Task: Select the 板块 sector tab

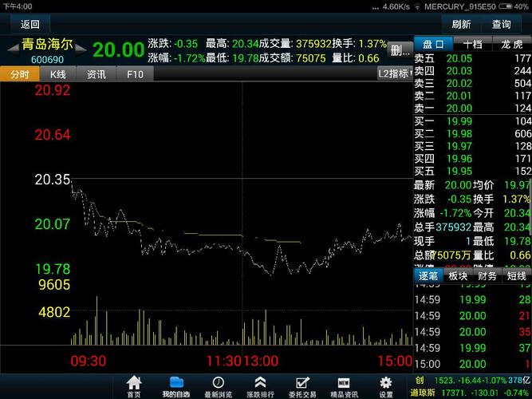Action: 458,276
